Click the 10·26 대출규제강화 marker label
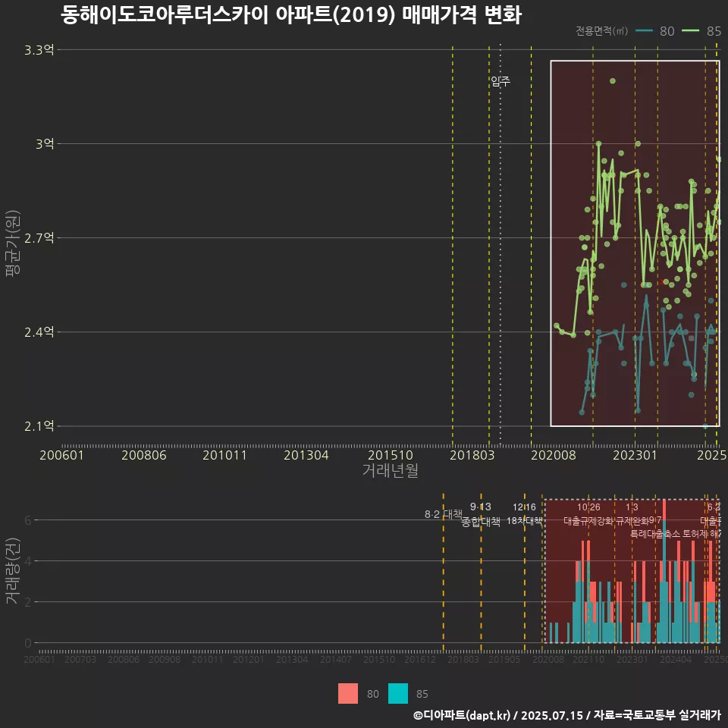The width and height of the screenshot is (728, 728). coord(588,514)
